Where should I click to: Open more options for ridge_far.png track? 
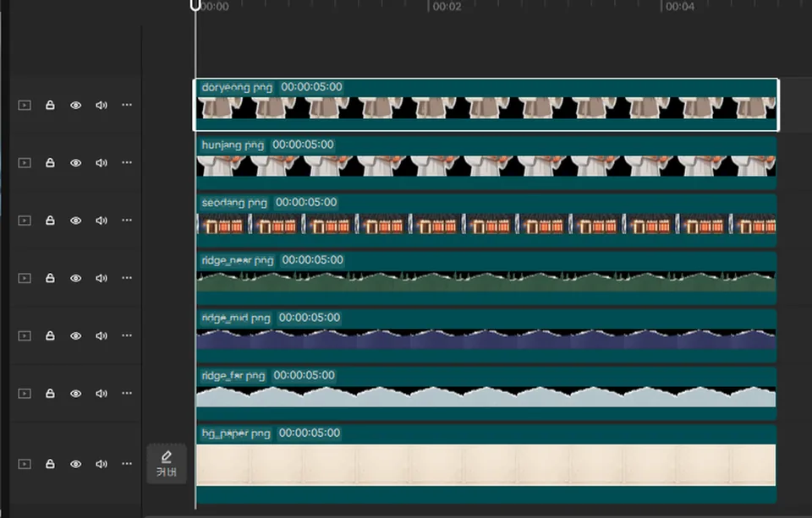point(127,393)
